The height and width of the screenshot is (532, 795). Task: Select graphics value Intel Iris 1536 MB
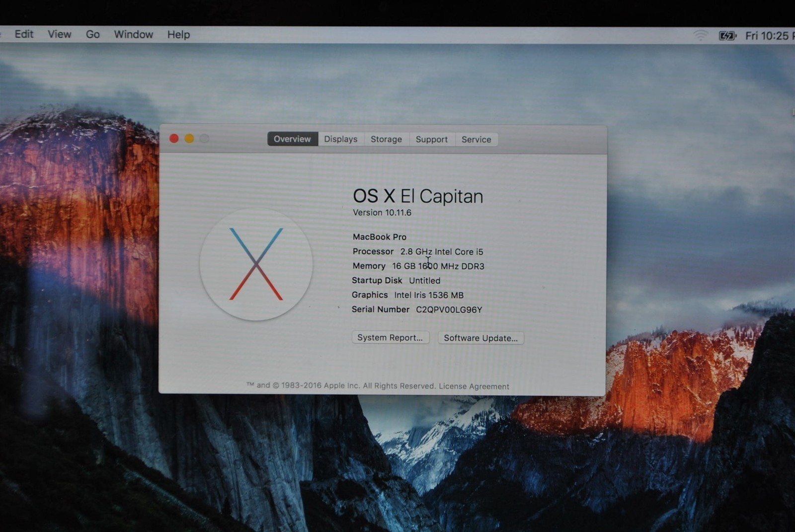pos(429,295)
